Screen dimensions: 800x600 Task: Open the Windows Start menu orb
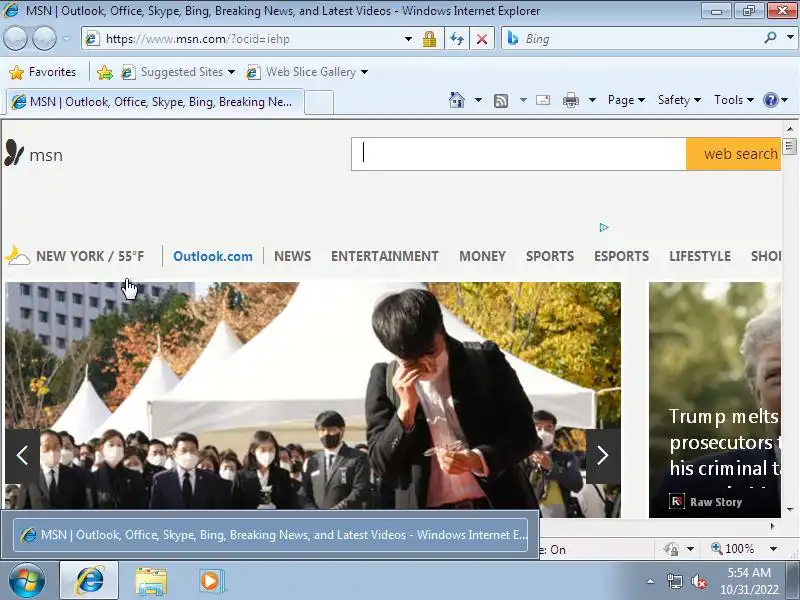tap(26, 581)
